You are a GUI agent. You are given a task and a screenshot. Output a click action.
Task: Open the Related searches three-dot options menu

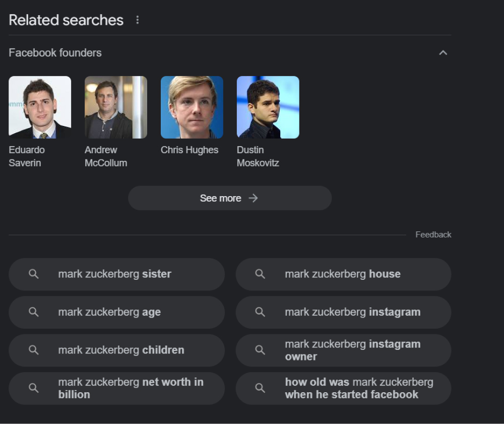click(138, 19)
